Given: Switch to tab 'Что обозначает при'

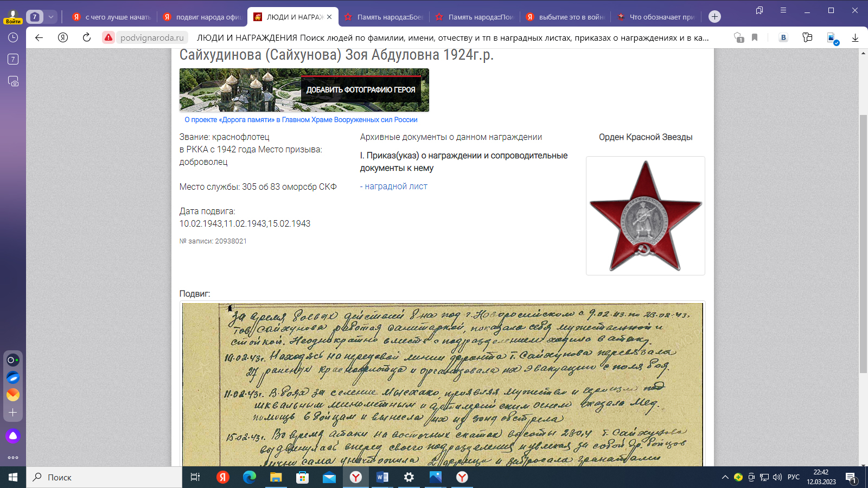Looking at the screenshot, I should click(x=656, y=17).
